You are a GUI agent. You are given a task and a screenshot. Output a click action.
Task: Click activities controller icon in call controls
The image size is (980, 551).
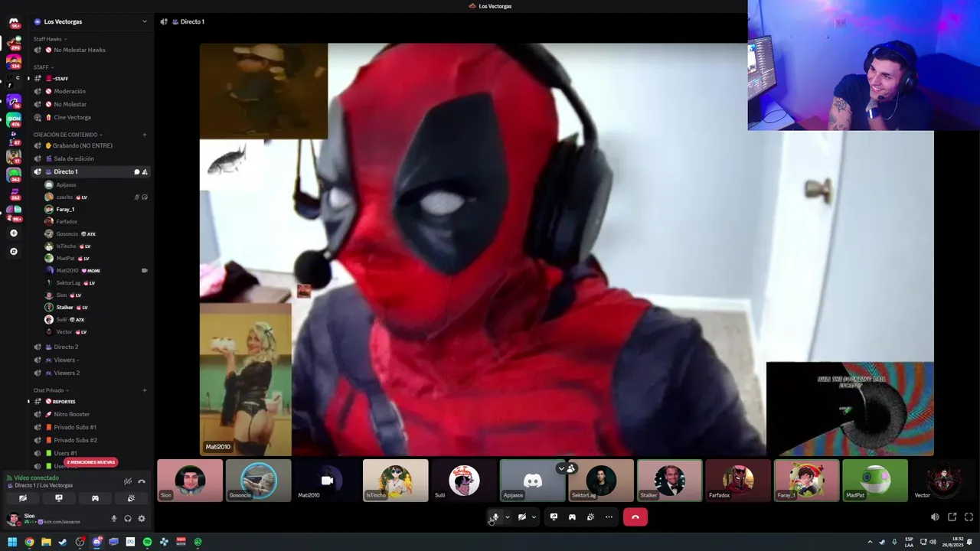(572, 517)
